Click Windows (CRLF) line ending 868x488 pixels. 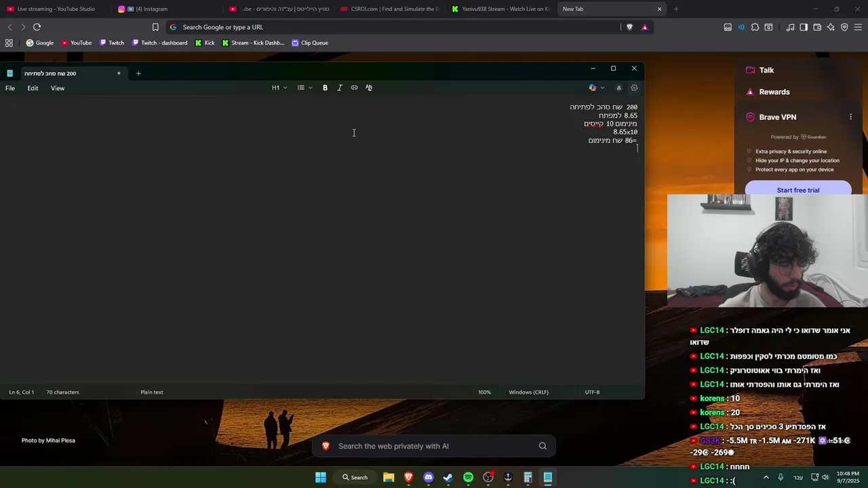528,392
